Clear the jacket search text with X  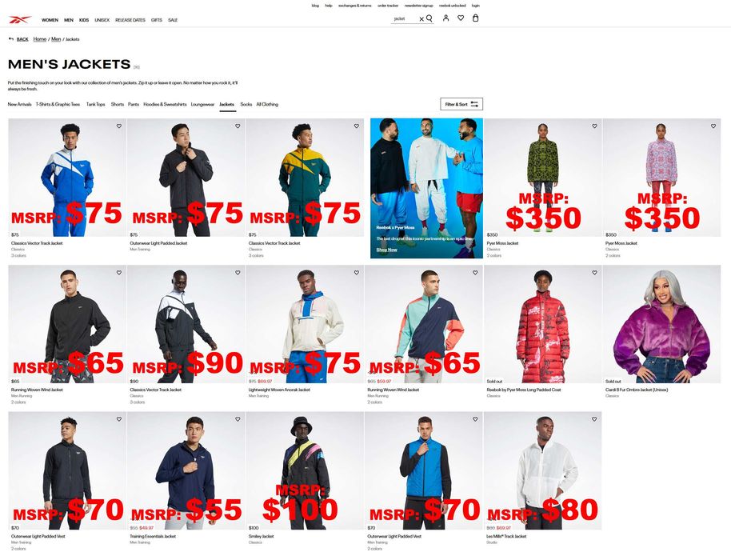[x=421, y=19]
